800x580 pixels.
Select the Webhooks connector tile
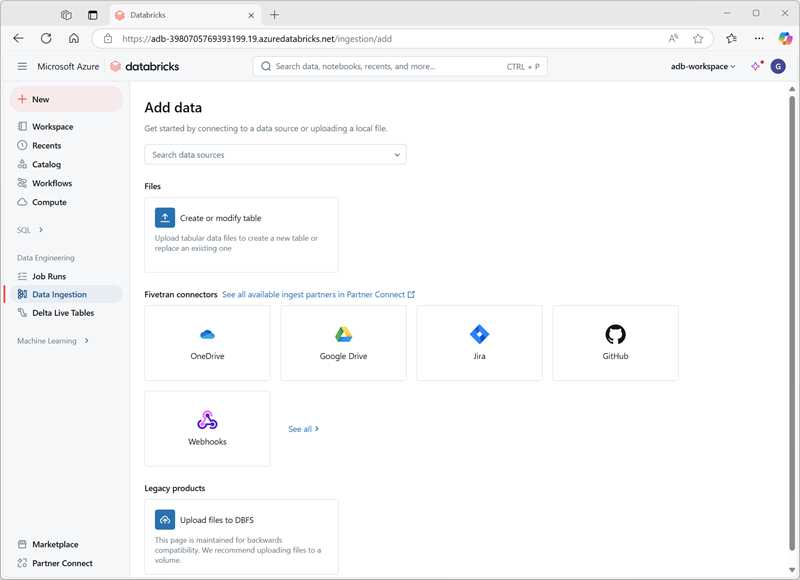click(x=207, y=428)
